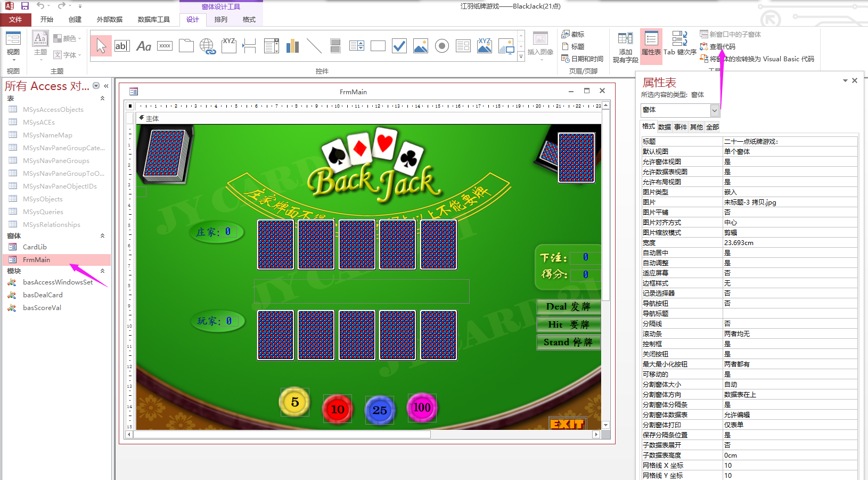The image size is (868, 480).
Task: Choose the Tab Control tool
Action: pos(186,46)
